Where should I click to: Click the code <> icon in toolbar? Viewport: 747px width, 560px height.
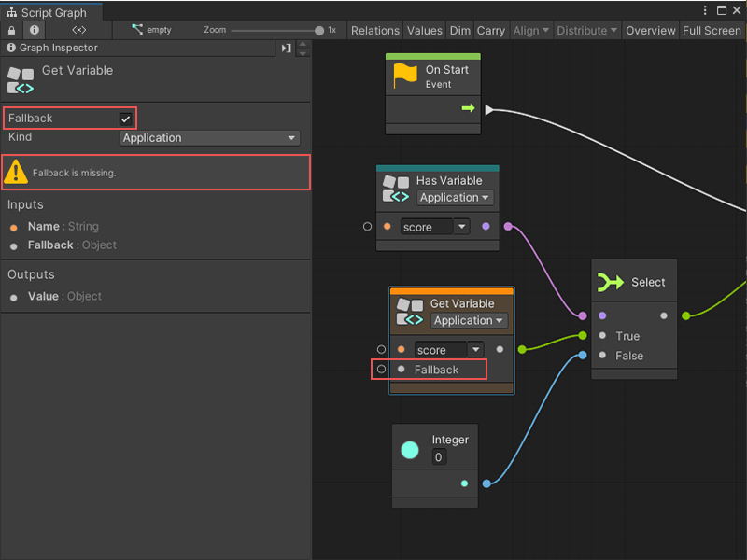79,30
